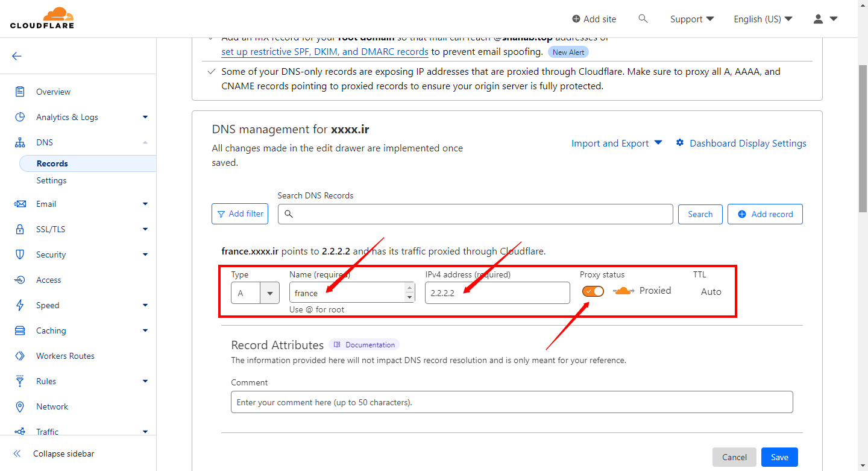Click the DNS network icon in sidebar

coord(20,142)
